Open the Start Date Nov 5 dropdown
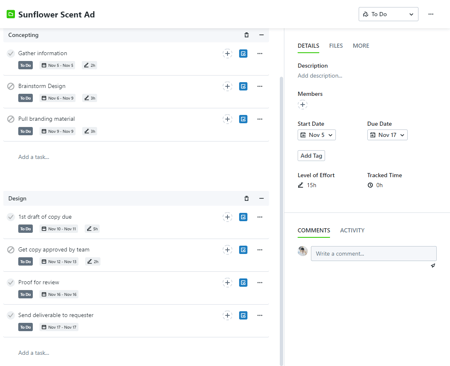Image resolution: width=450 pixels, height=366 pixels. click(316, 135)
